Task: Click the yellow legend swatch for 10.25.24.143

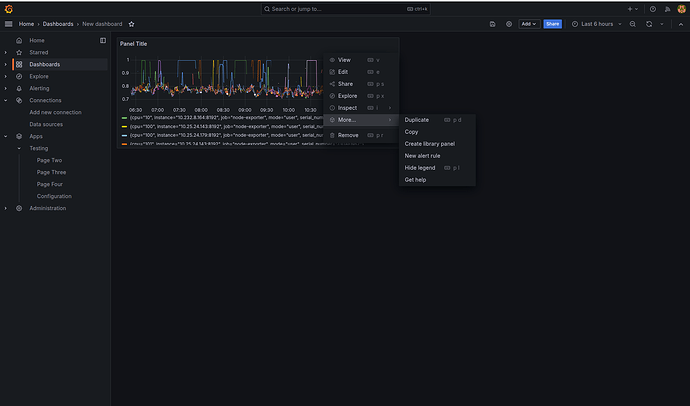Action: [125, 127]
